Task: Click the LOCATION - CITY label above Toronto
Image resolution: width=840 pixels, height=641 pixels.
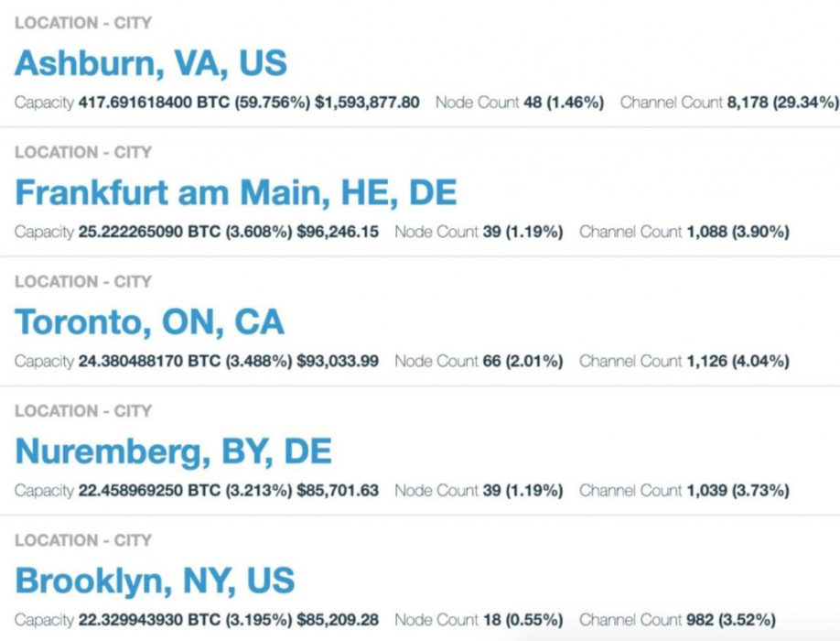Action: [83, 282]
